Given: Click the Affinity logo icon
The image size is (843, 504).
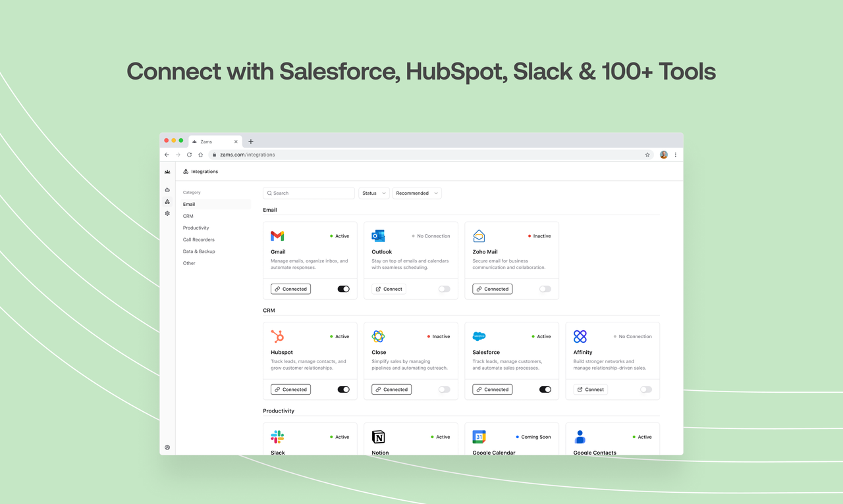Looking at the screenshot, I should click(x=580, y=336).
